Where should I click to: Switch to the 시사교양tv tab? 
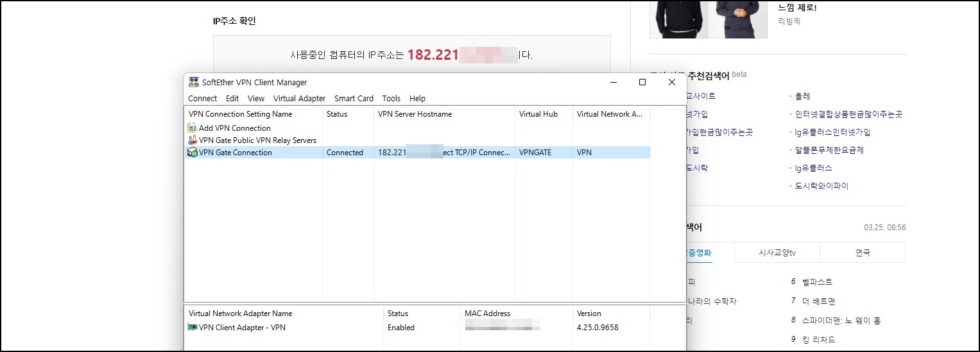point(777,253)
